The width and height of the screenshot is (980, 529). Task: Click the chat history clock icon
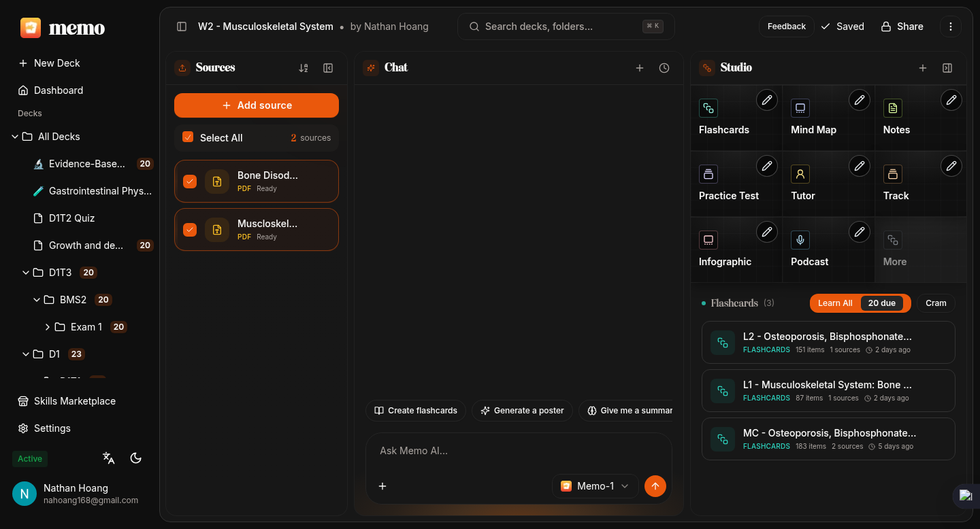[664, 68]
